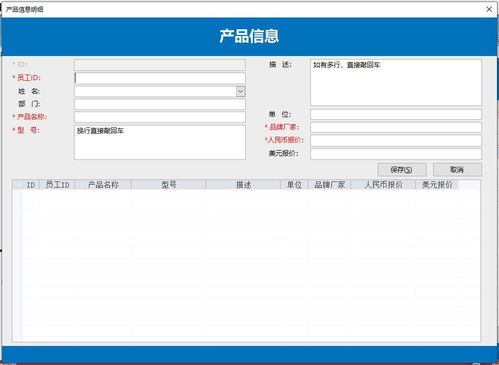Close the 产品信息明细 window
The height and width of the screenshot is (365, 499).
pos(489,9)
